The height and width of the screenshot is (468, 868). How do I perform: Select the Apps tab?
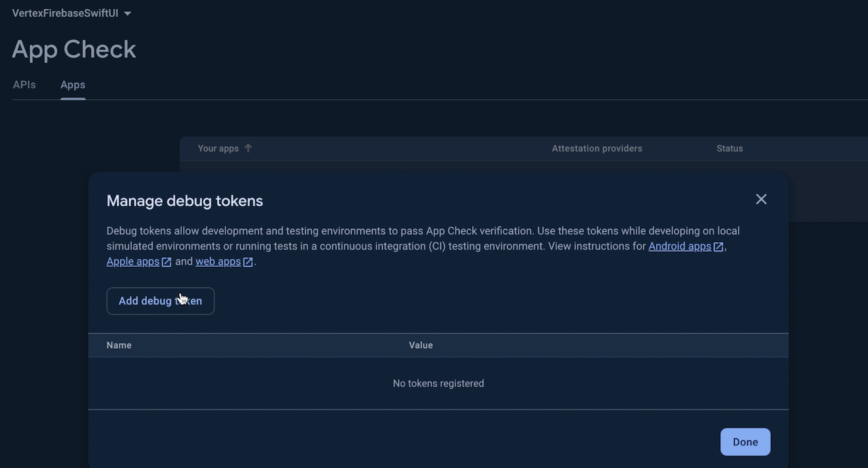coord(73,85)
